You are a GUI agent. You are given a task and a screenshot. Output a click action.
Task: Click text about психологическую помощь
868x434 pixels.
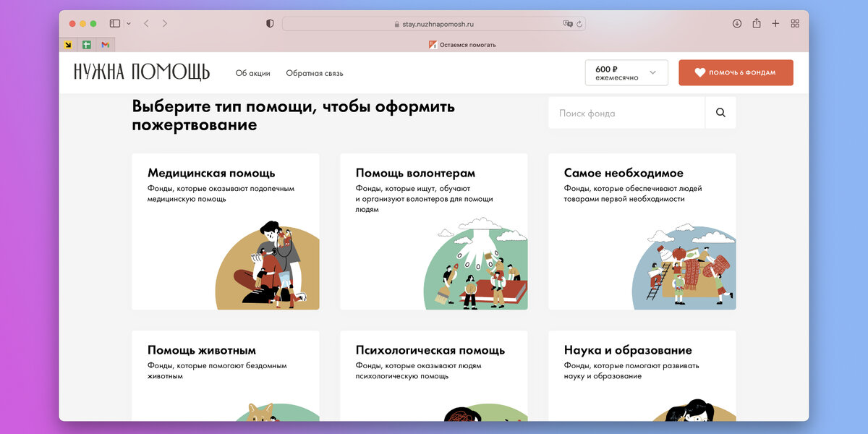419,371
